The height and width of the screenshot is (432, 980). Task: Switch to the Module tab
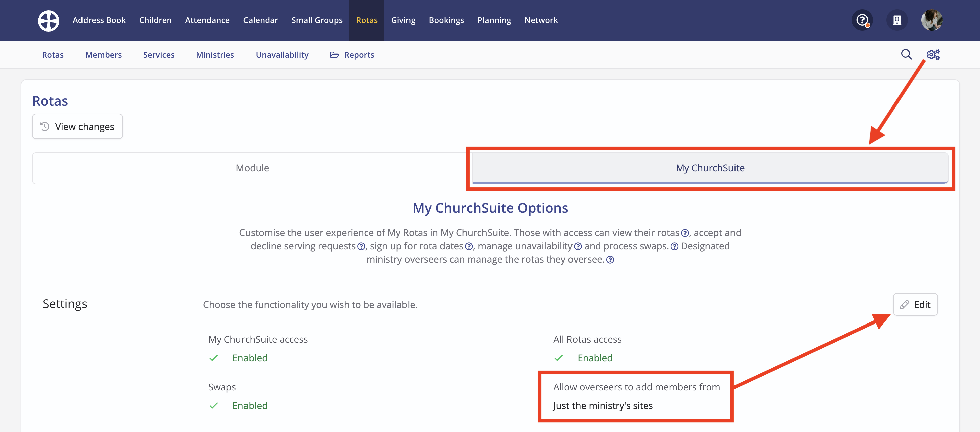252,168
